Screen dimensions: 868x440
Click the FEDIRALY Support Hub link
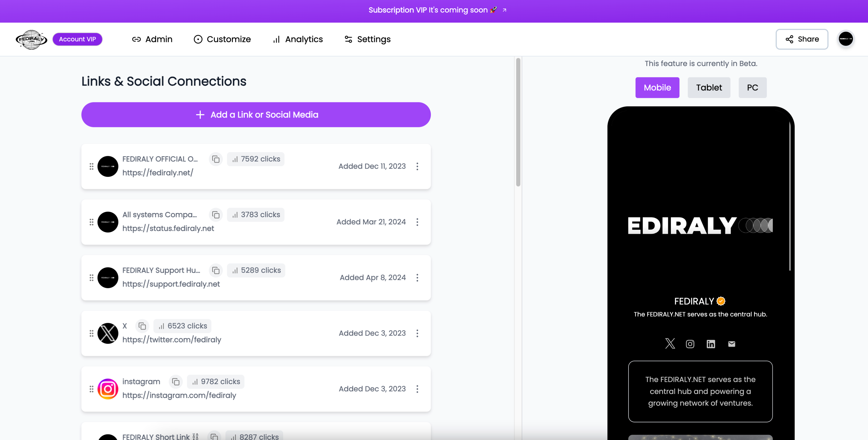161,270
